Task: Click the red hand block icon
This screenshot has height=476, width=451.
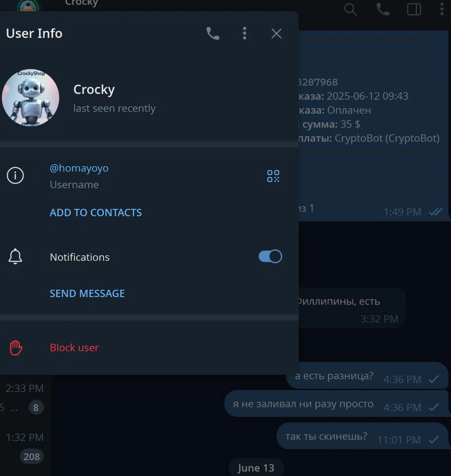Action: pos(16,348)
